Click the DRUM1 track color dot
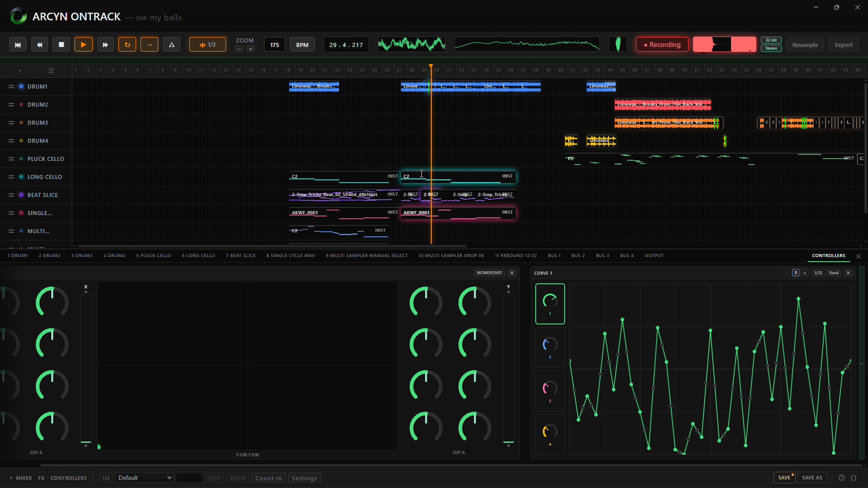868x488 pixels. (x=21, y=86)
